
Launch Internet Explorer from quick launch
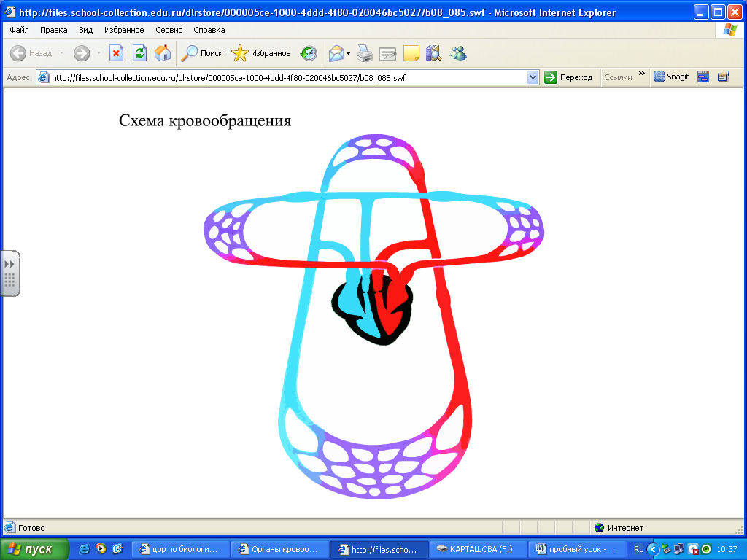click(x=85, y=549)
